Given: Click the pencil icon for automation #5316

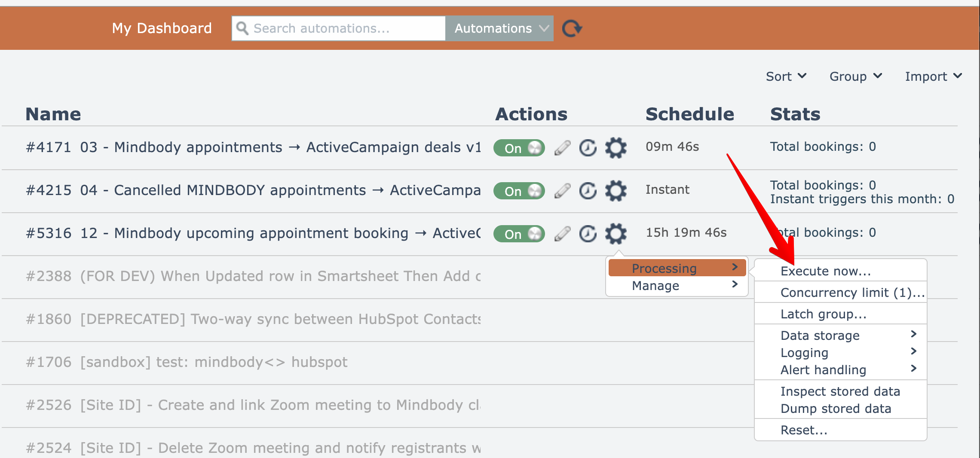Looking at the screenshot, I should click(562, 234).
